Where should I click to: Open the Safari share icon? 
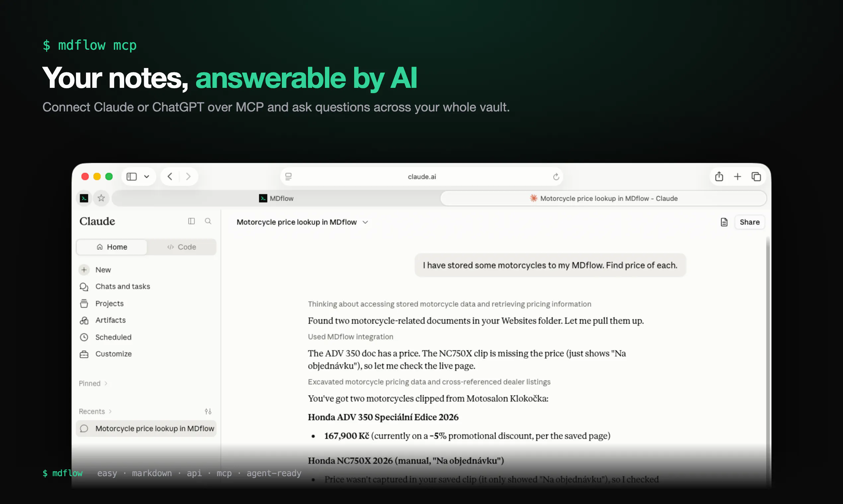click(x=719, y=177)
